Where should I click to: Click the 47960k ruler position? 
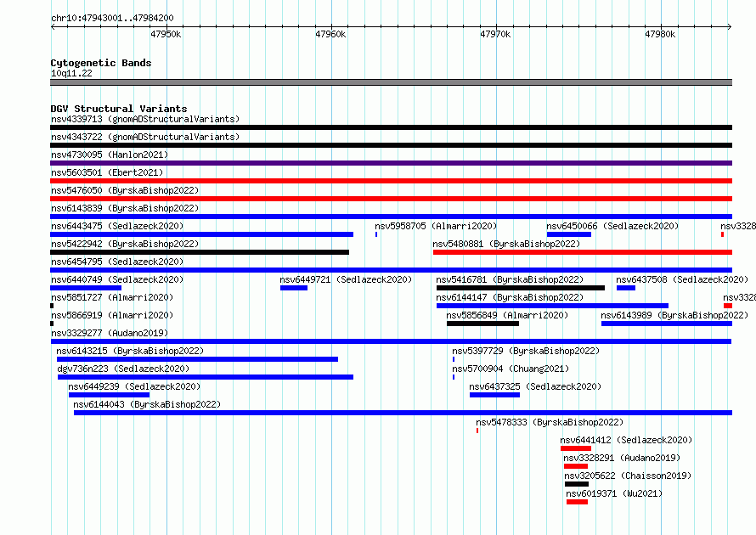coord(330,34)
